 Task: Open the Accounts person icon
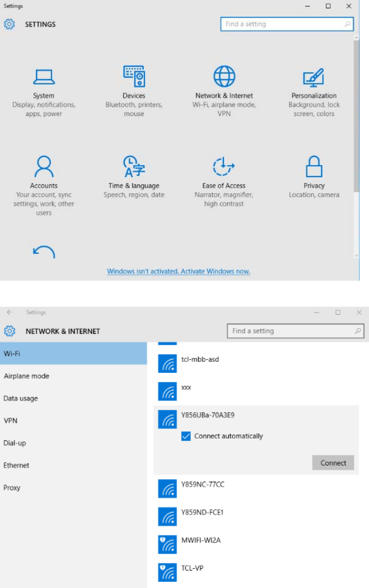pos(44,166)
